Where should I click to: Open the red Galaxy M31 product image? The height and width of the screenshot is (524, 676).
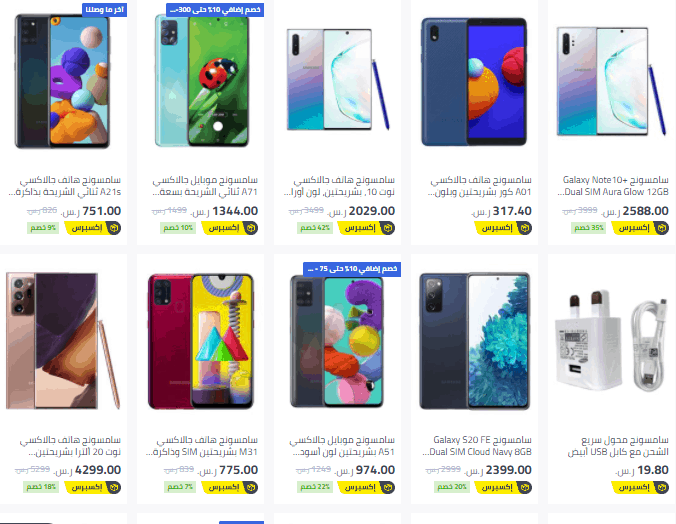(201, 341)
